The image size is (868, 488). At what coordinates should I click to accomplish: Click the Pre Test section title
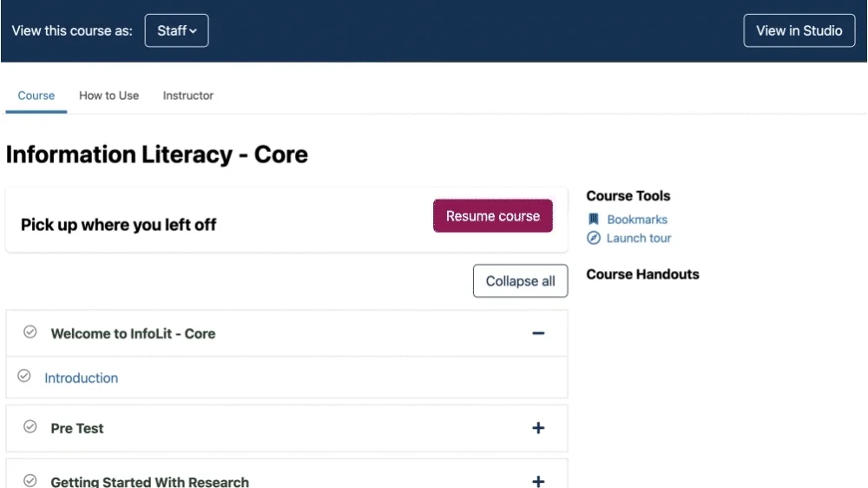77,428
